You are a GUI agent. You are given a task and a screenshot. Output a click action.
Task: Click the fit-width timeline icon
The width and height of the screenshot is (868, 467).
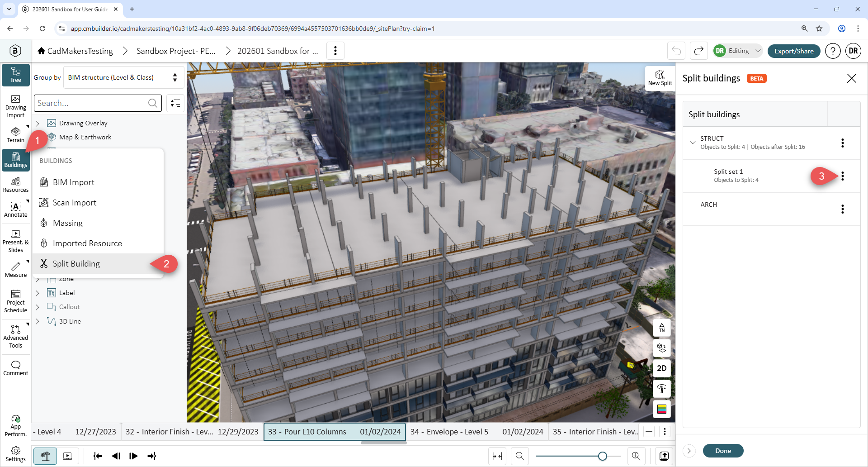click(x=497, y=456)
